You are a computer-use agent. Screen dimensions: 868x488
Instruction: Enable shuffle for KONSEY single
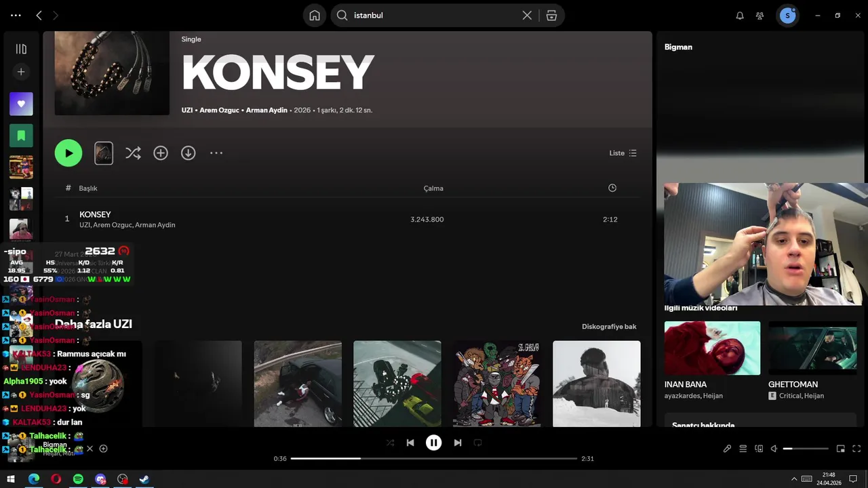[x=133, y=153]
